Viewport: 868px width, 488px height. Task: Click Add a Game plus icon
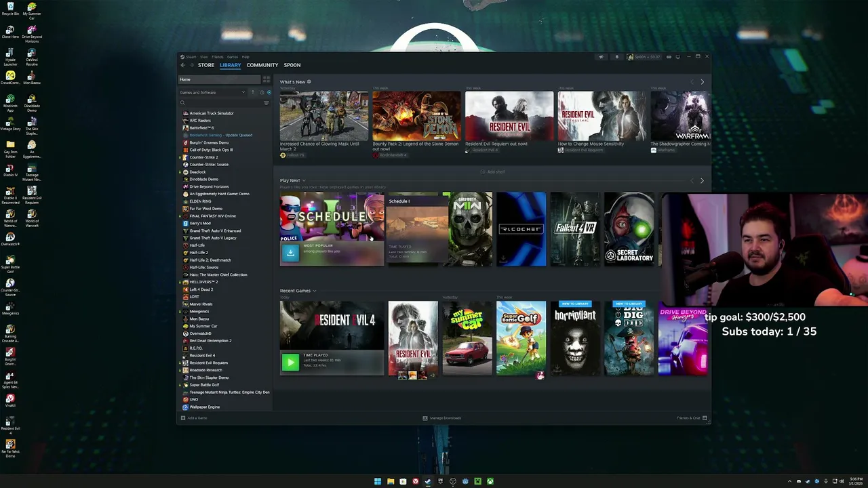pos(182,418)
